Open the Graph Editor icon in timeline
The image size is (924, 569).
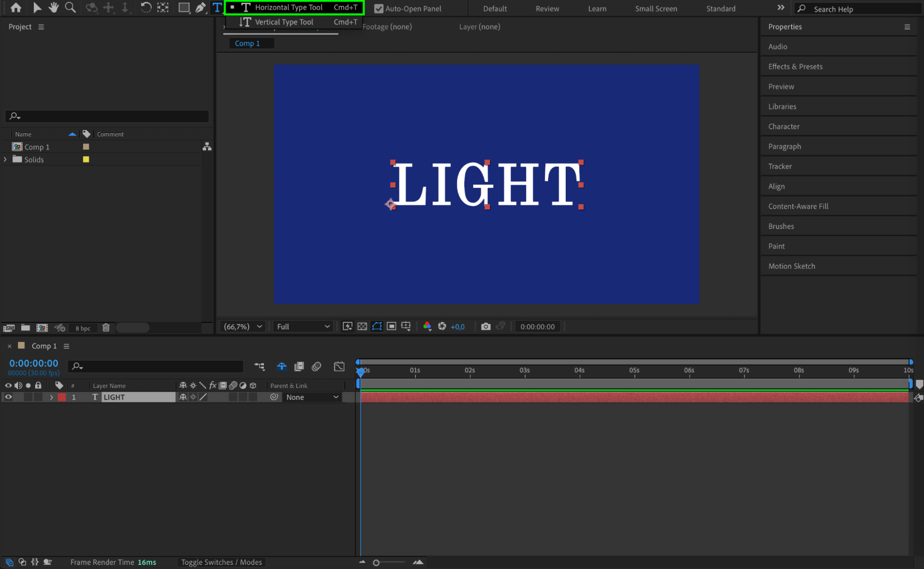tap(339, 366)
